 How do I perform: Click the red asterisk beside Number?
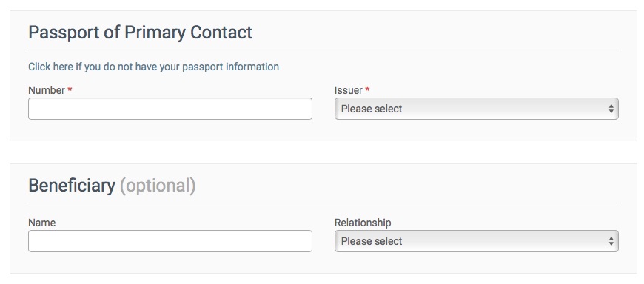70,90
